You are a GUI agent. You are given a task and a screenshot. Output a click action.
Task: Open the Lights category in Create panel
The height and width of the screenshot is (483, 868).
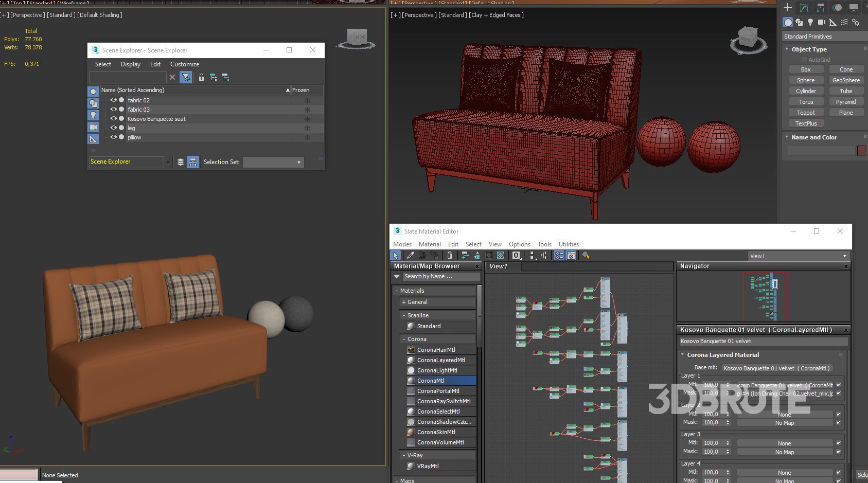coord(810,22)
